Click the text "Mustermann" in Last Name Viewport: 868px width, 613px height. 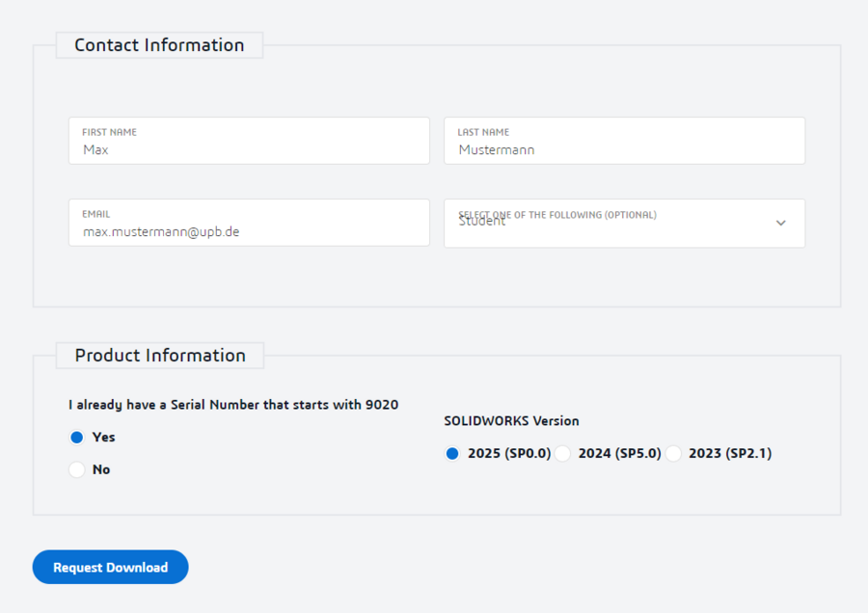tap(495, 149)
